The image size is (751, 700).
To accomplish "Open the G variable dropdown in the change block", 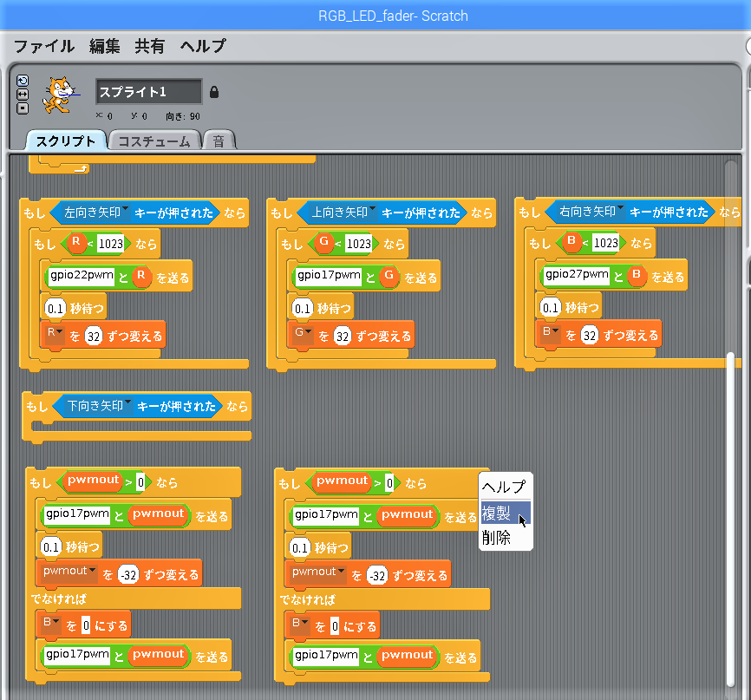I will pyautogui.click(x=304, y=333).
